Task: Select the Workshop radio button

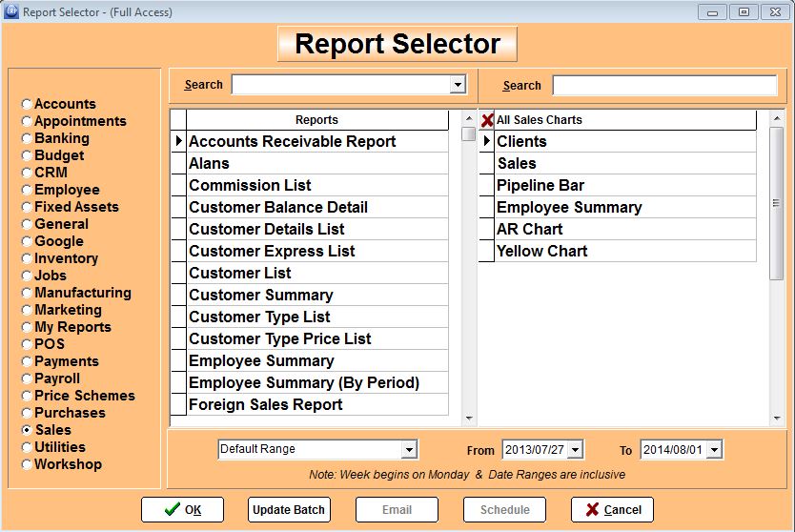Action: [27, 464]
